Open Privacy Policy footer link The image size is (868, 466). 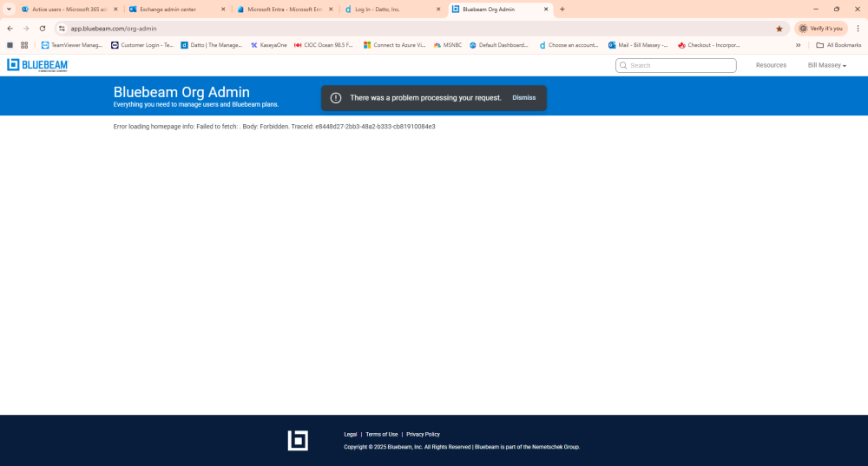(x=423, y=435)
